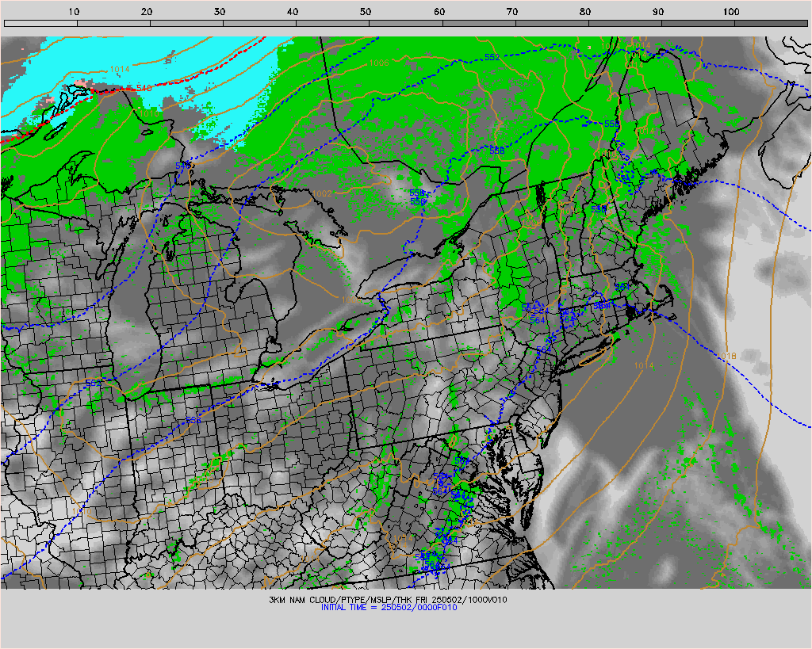This screenshot has width=812, height=649.
Task: Click the blue "INITIAL TIME = 250502/0000F010" text
Action: tap(389, 607)
